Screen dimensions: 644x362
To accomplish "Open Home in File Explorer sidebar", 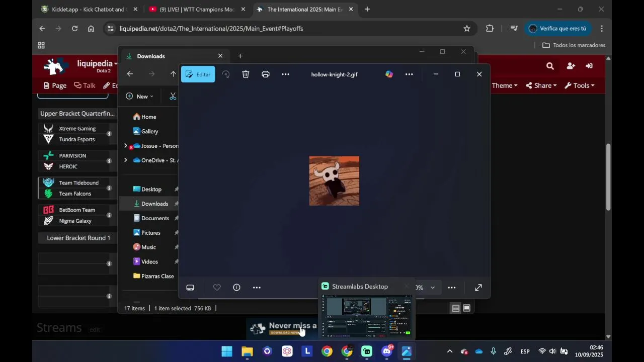I will [x=145, y=117].
